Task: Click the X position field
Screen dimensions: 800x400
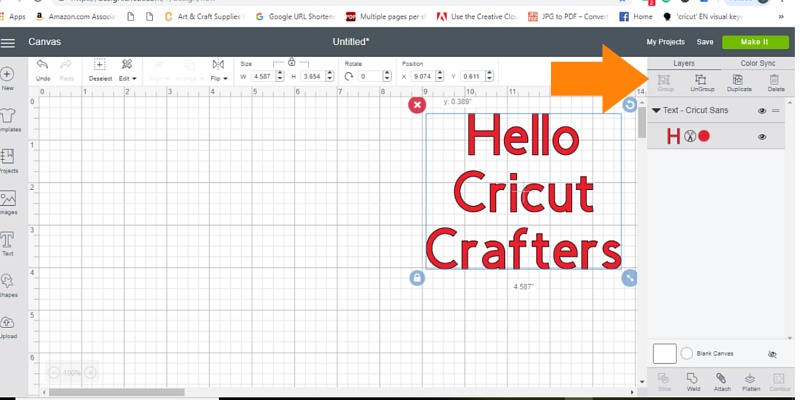Action: 422,76
